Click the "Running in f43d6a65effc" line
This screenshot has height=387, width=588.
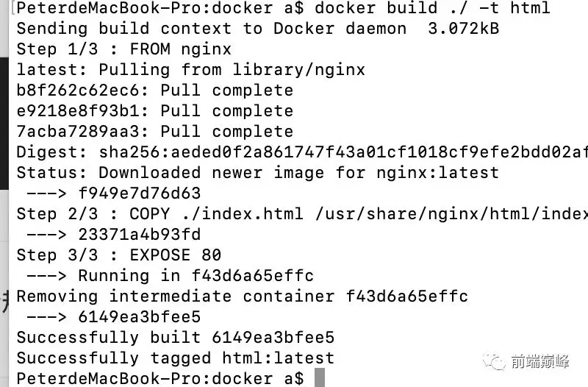point(196,276)
